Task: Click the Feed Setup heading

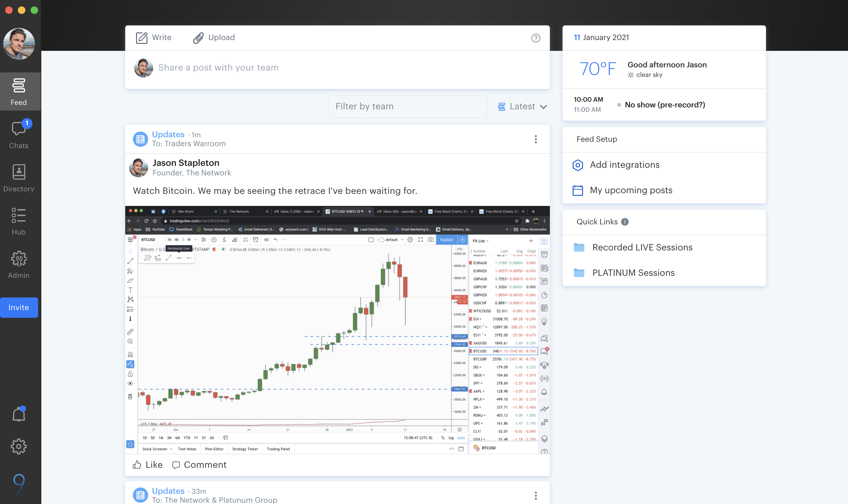Action: coord(597,139)
